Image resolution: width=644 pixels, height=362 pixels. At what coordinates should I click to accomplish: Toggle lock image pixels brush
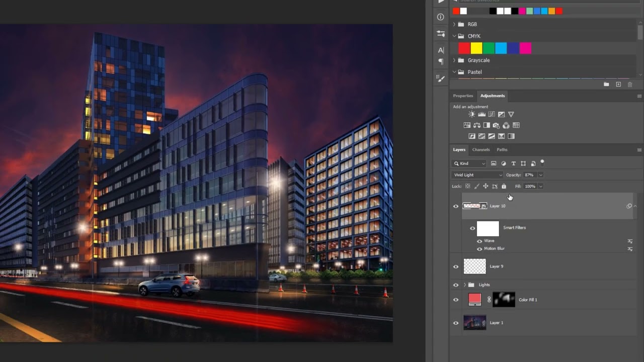click(x=477, y=186)
